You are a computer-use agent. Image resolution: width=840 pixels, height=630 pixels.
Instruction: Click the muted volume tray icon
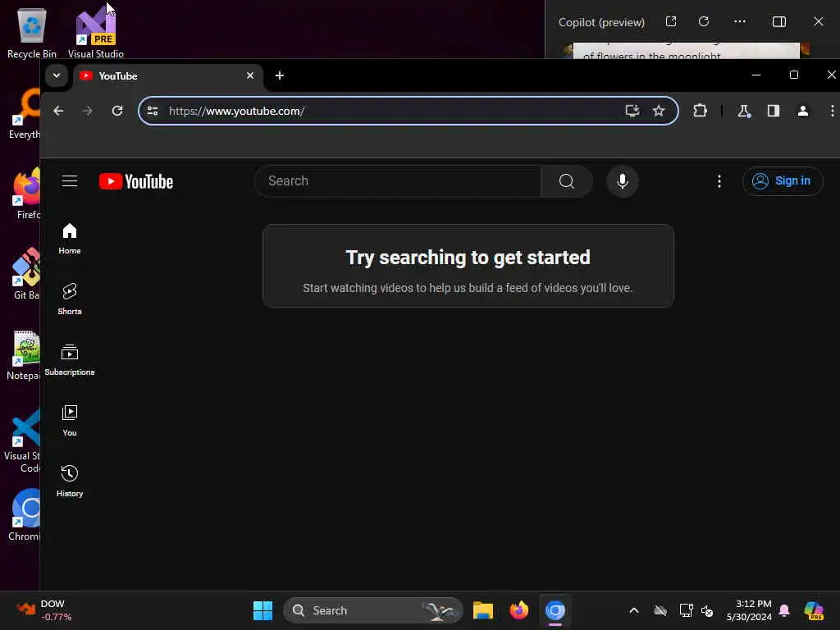point(707,610)
